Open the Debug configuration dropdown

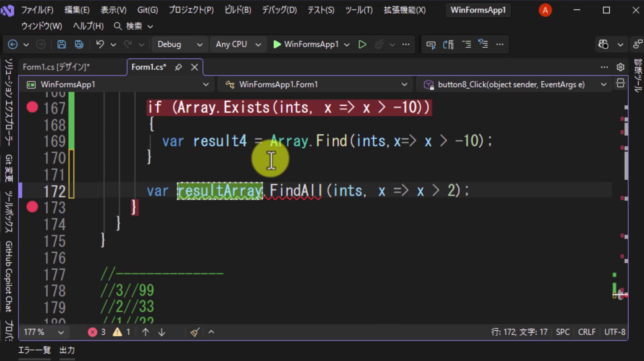click(179, 44)
